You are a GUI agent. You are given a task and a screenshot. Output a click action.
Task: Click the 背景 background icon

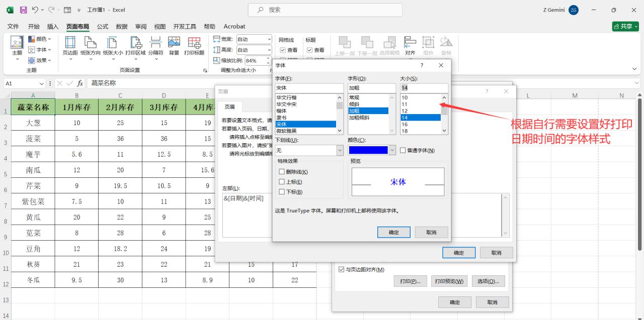pyautogui.click(x=174, y=42)
